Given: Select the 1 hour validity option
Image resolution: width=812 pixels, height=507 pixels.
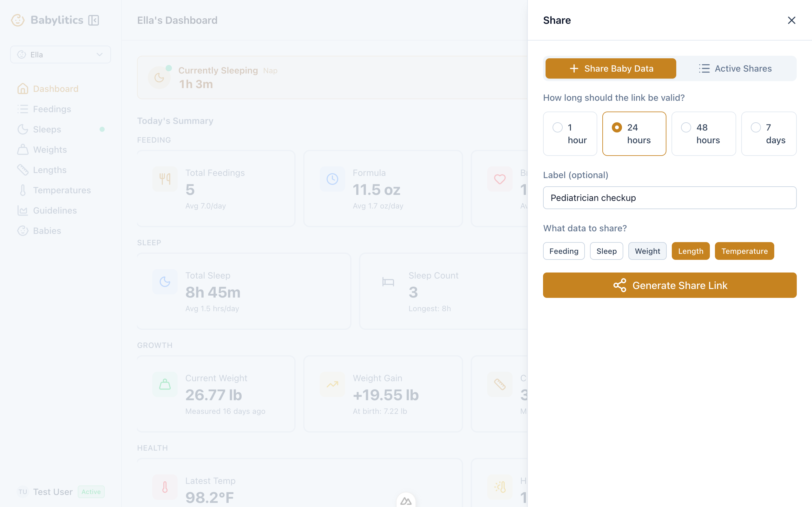Looking at the screenshot, I should tap(570, 134).
